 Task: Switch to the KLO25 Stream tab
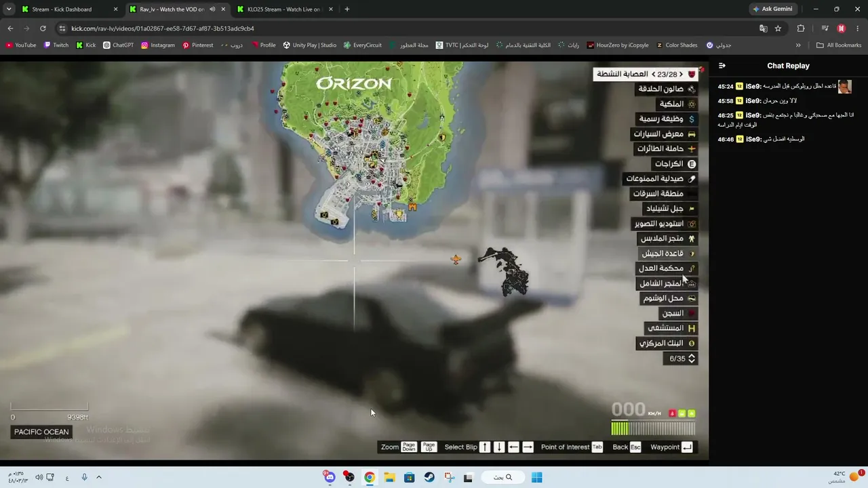click(283, 9)
